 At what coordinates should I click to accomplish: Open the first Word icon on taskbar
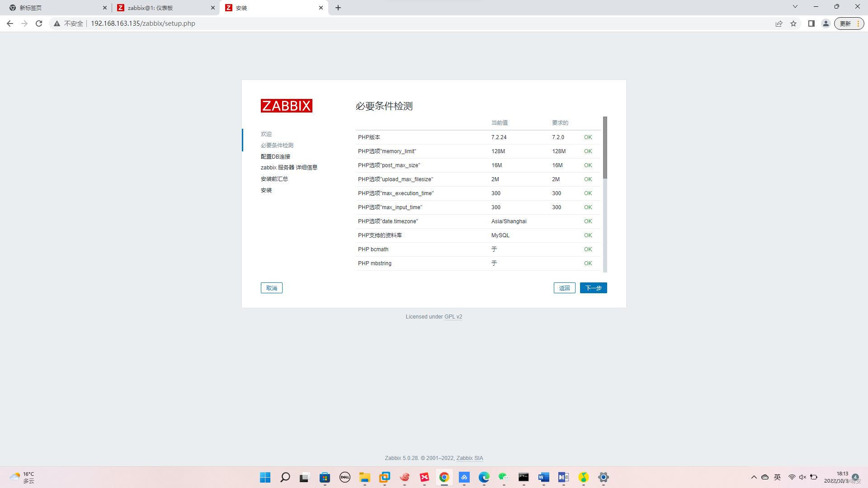(x=543, y=477)
